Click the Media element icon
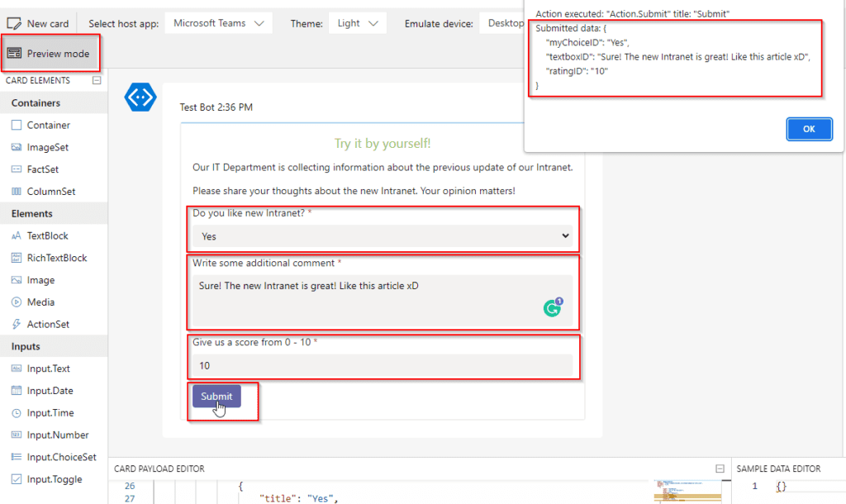Screen dimensions: 846x504 17,302
